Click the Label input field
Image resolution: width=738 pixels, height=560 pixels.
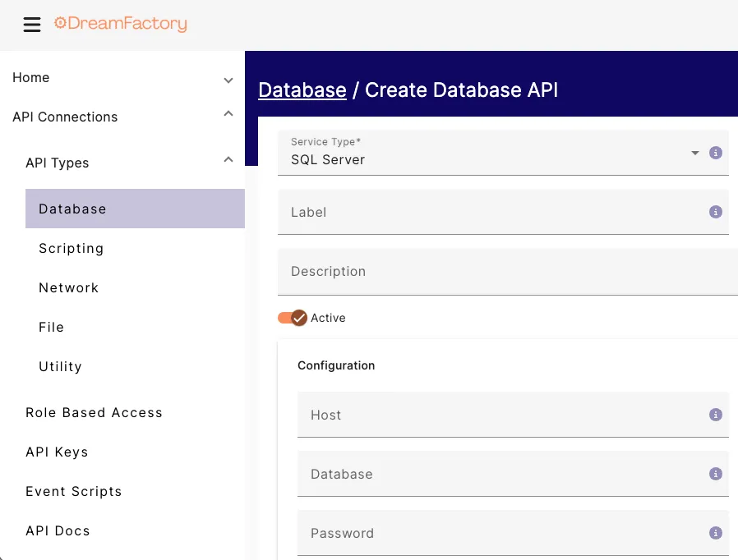coord(493,212)
